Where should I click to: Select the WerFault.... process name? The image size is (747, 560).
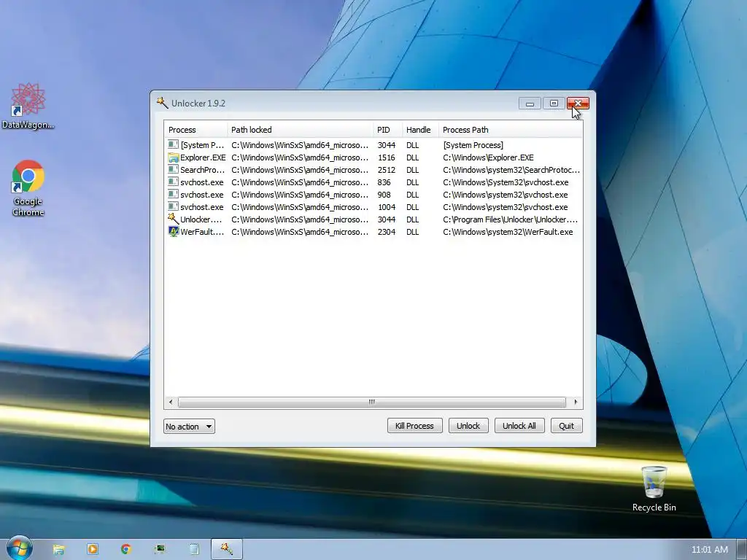pos(202,232)
